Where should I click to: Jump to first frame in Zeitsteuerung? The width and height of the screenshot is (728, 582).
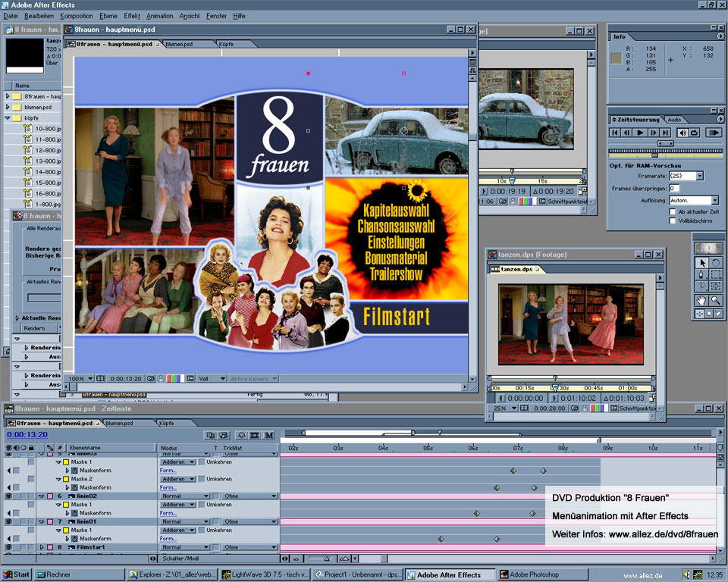[x=615, y=133]
